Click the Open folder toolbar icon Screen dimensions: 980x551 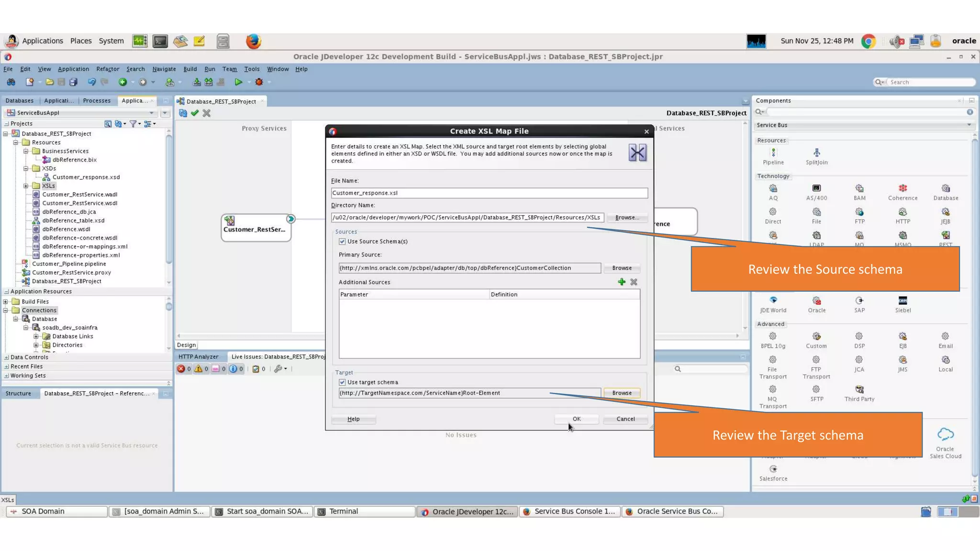coord(49,82)
